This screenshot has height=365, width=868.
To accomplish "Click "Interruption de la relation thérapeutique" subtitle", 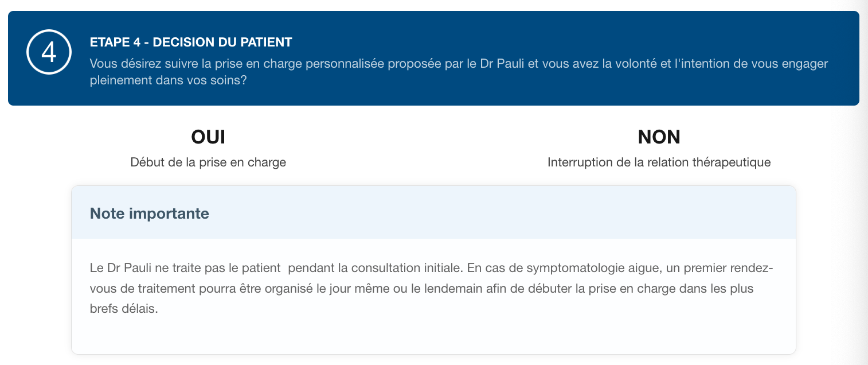I will 659,162.
